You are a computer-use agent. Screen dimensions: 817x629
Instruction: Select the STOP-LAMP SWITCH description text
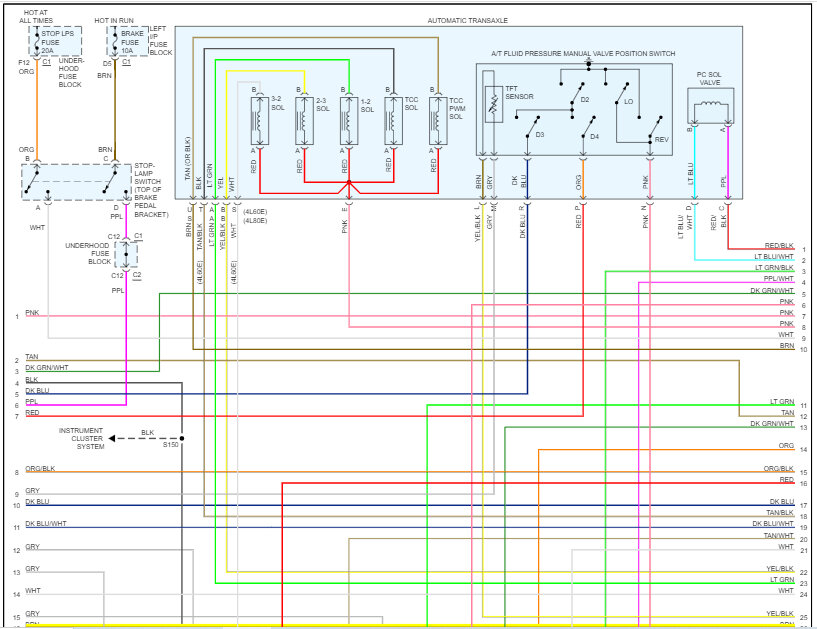click(151, 190)
